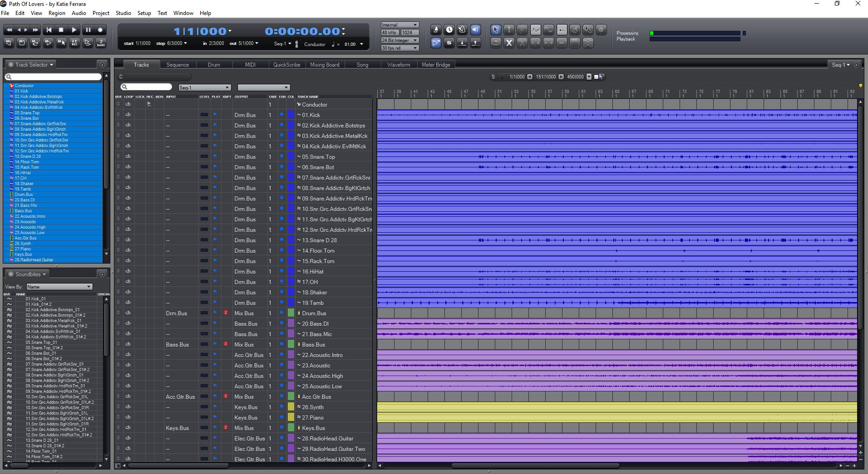
Task: Click the Record button in transport
Action: point(100,30)
